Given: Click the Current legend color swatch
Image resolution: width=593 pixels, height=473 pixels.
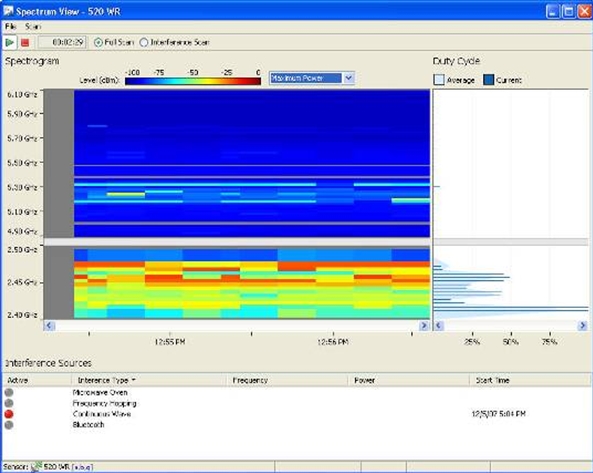Looking at the screenshot, I should [x=489, y=80].
